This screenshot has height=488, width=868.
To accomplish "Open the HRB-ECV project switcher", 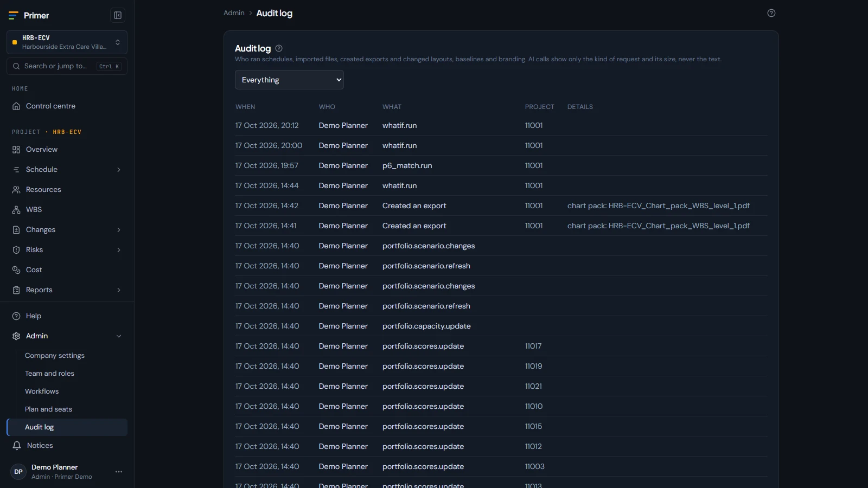I will pyautogui.click(x=67, y=42).
